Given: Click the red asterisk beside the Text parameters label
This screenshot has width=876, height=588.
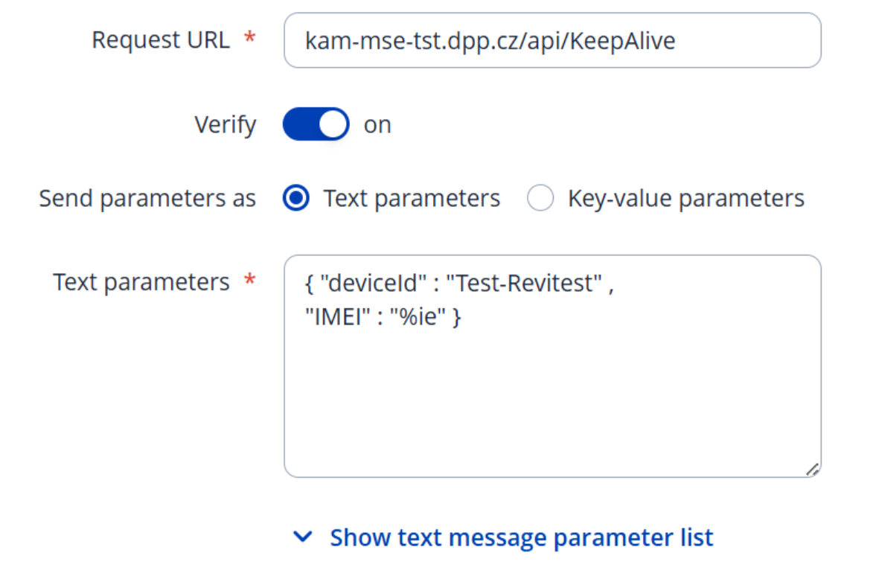Looking at the screenshot, I should click(250, 281).
